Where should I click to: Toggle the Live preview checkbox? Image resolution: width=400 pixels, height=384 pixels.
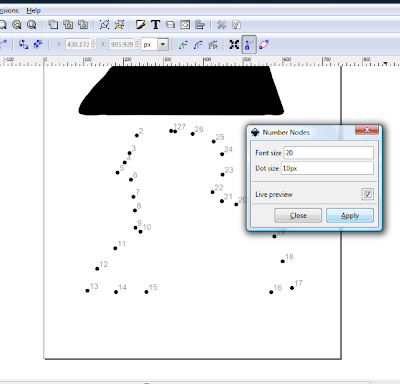pyautogui.click(x=368, y=194)
